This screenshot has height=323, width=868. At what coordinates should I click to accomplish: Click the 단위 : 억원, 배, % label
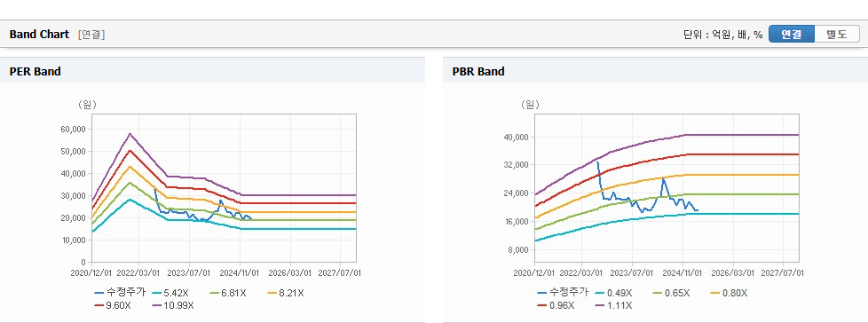[723, 35]
